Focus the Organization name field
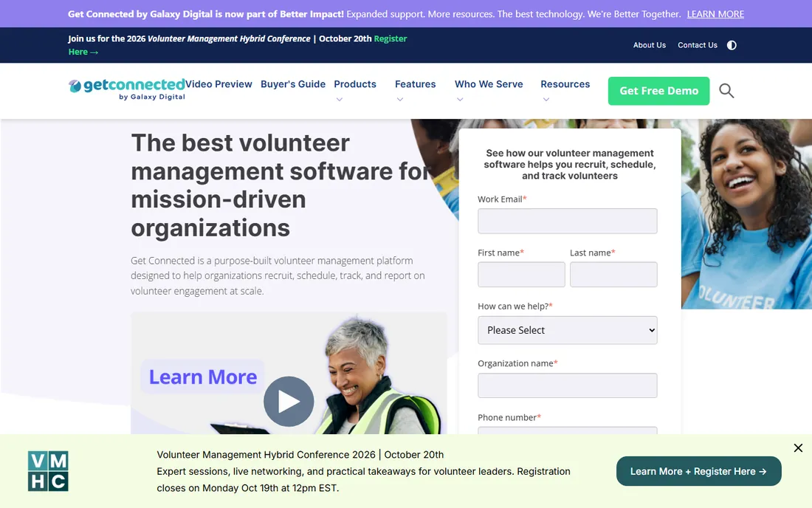Image resolution: width=812 pixels, height=508 pixels. point(568,385)
